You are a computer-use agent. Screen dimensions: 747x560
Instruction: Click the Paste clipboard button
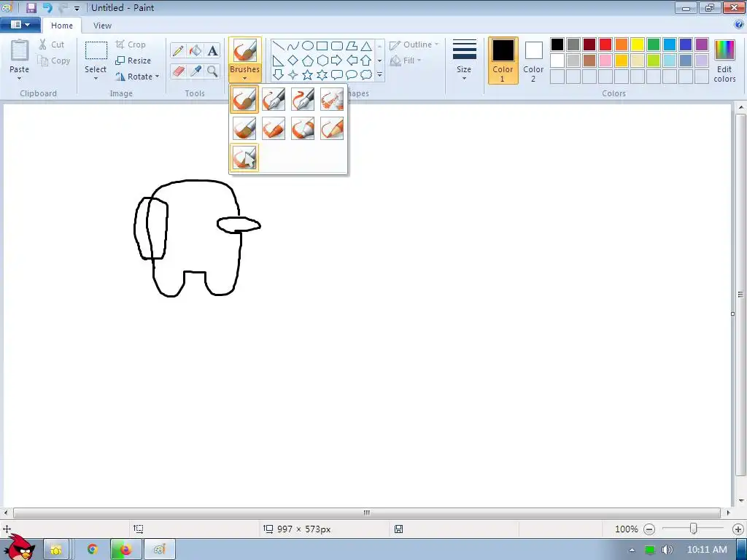point(20,52)
